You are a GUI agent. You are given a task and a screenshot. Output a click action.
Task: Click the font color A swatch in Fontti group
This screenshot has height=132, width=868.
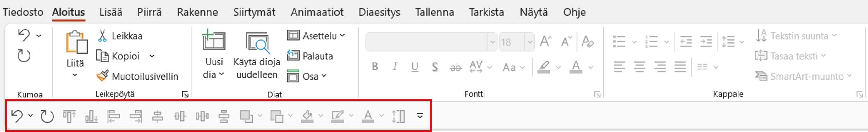coord(576,67)
